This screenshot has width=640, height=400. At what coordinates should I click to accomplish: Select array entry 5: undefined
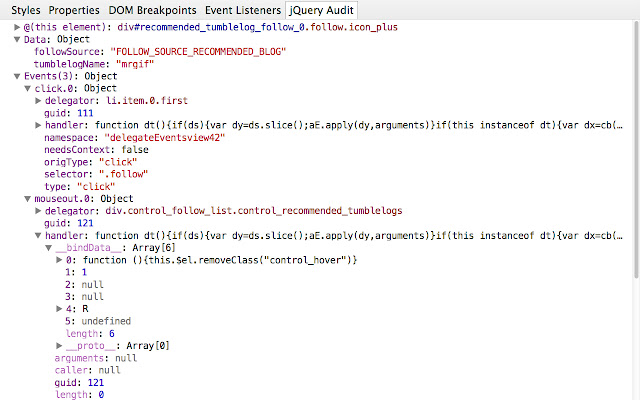click(x=98, y=321)
